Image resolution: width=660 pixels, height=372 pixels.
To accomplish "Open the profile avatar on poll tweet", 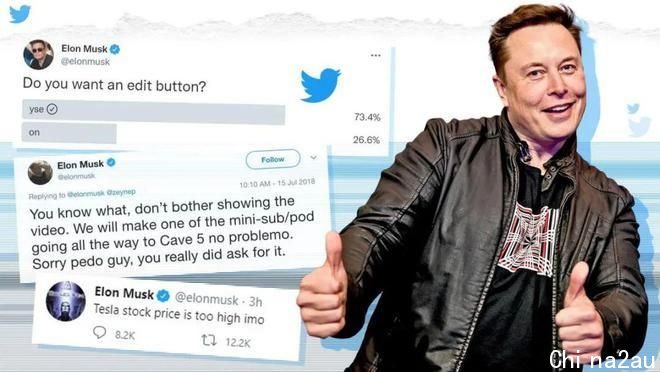I will click(x=38, y=55).
